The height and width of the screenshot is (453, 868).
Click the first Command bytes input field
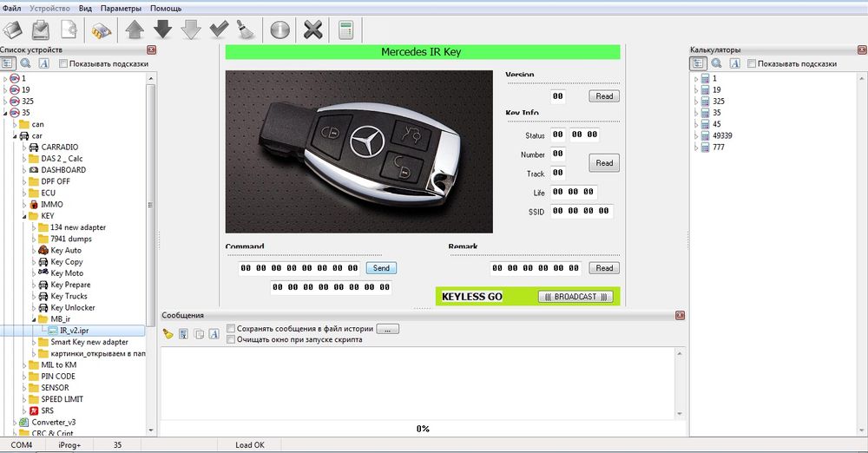(x=299, y=268)
